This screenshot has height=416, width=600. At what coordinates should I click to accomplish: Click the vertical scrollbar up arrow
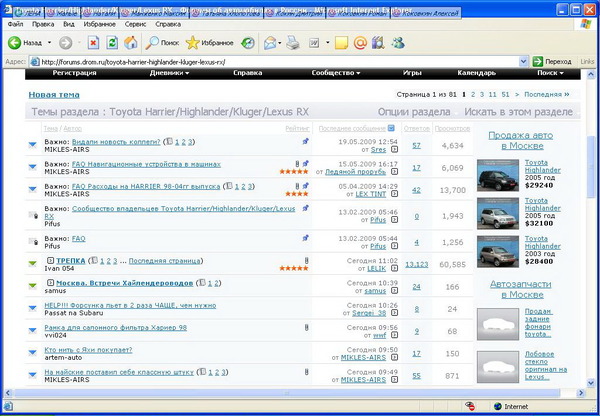[591, 74]
